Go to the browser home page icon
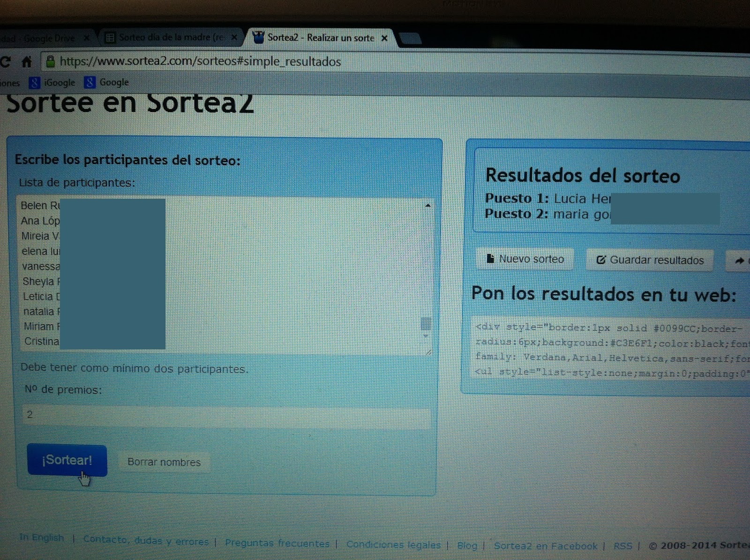This screenshot has height=560, width=750. point(27,61)
